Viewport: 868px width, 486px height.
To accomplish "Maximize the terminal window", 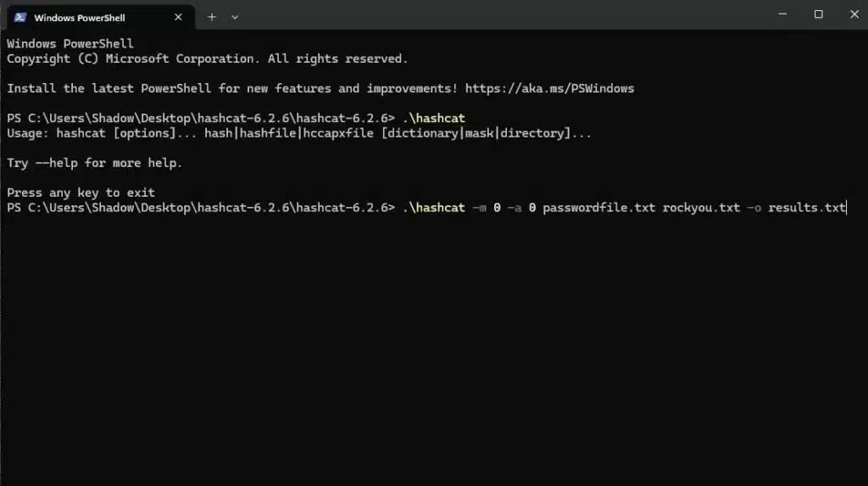I will pyautogui.click(x=818, y=14).
